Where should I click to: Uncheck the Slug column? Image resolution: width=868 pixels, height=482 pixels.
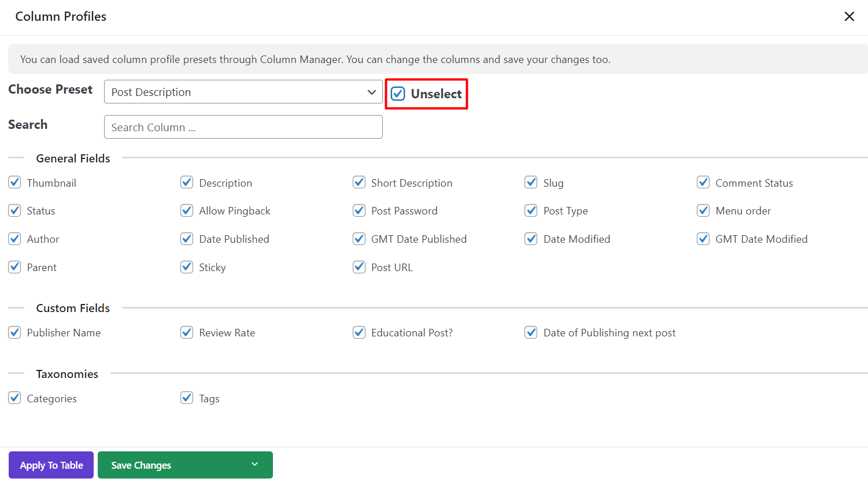(531, 183)
